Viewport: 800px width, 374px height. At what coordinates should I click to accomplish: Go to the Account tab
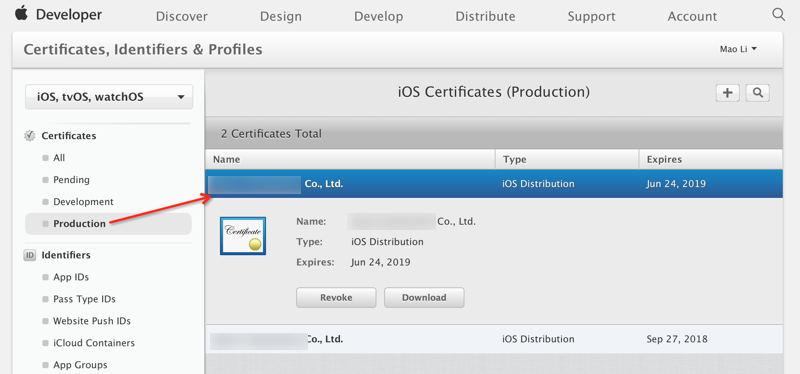[692, 16]
